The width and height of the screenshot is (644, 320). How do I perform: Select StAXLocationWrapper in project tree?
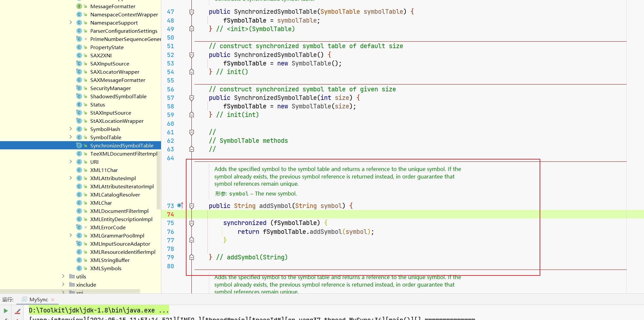117,121
